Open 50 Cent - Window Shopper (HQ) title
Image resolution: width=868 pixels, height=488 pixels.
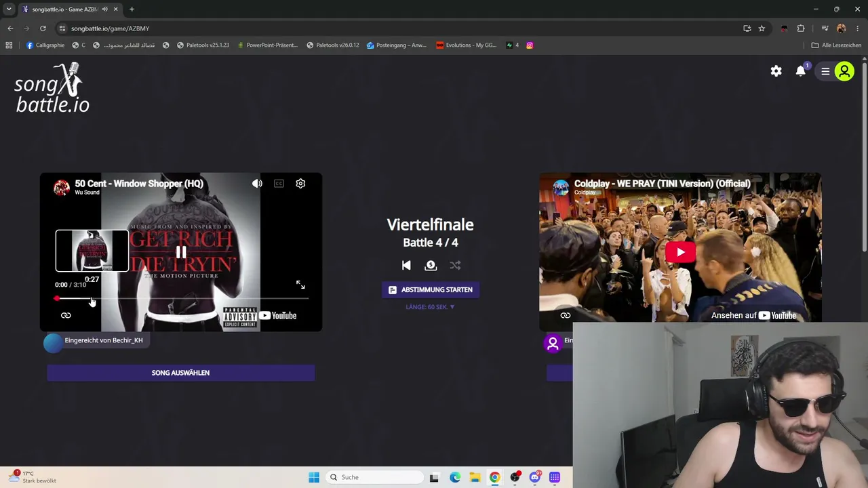139,184
